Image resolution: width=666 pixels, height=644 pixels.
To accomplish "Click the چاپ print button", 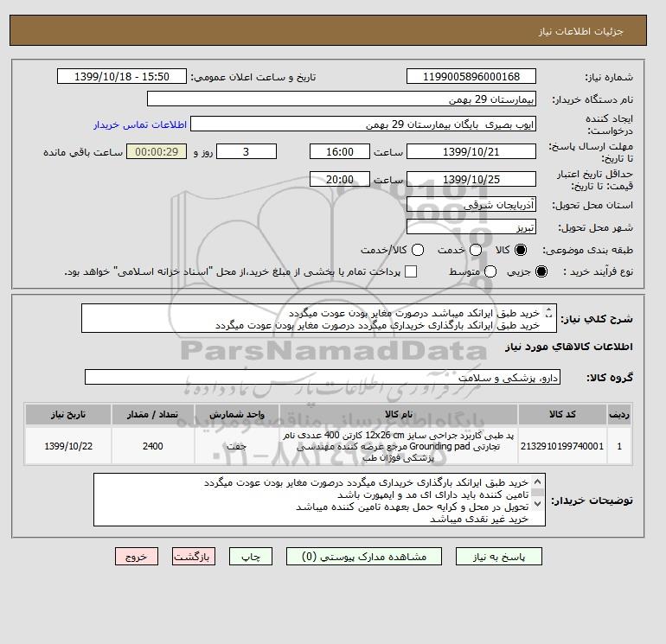I will click(x=251, y=557).
